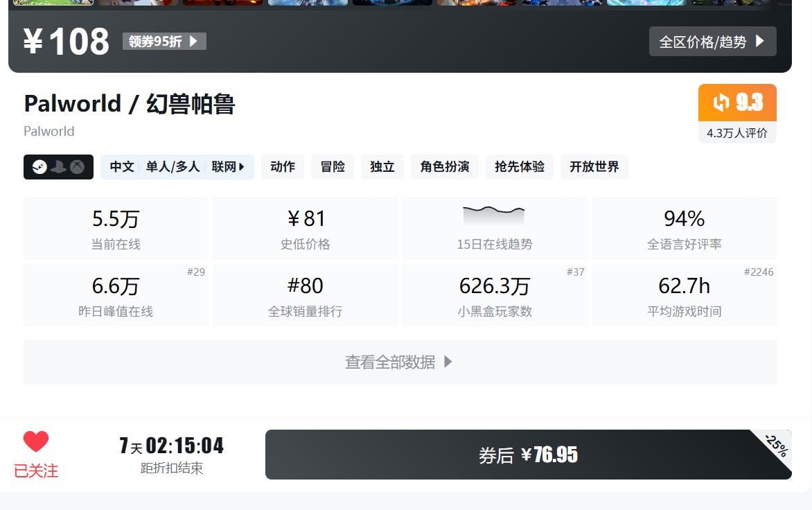Image resolution: width=812 pixels, height=510 pixels.
Task: Open 领券95折 coupon button
Action: click(x=164, y=42)
